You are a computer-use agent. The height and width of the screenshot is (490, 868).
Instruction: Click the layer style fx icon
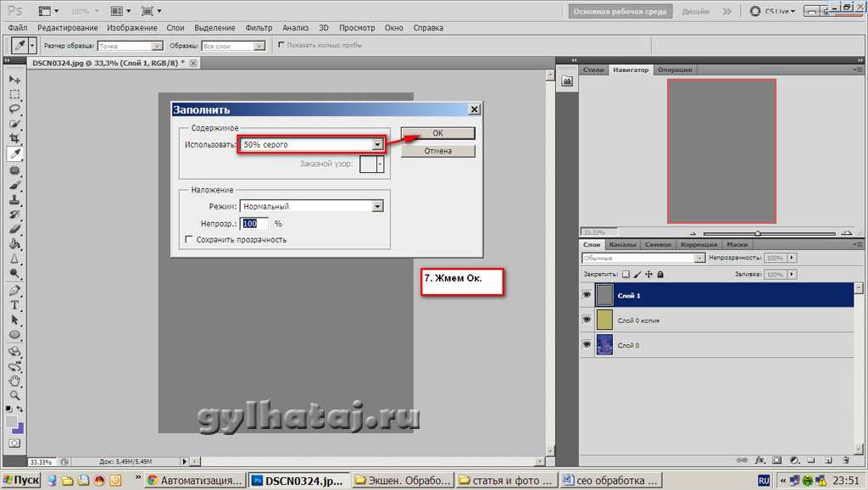click(759, 459)
